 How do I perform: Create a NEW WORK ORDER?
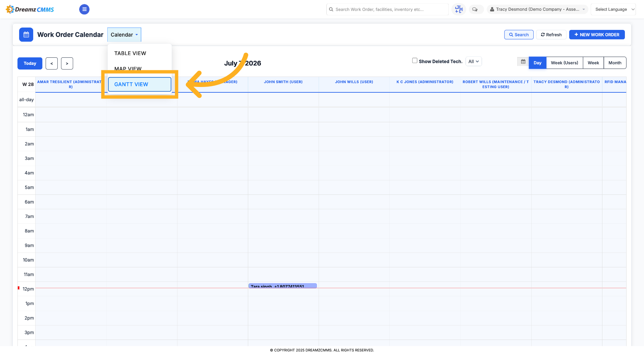pyautogui.click(x=597, y=35)
